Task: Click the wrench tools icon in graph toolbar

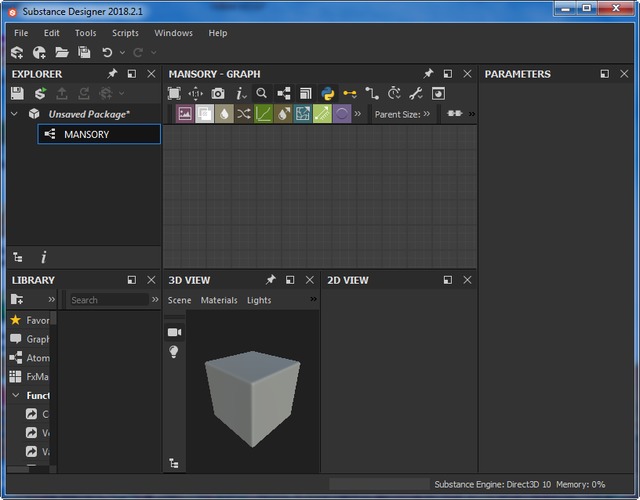Action: click(x=415, y=93)
